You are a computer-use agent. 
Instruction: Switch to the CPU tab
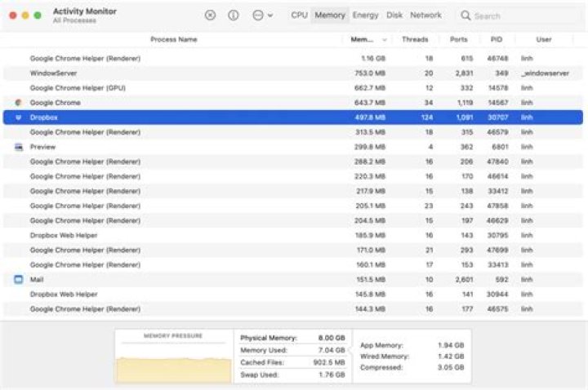(x=299, y=16)
